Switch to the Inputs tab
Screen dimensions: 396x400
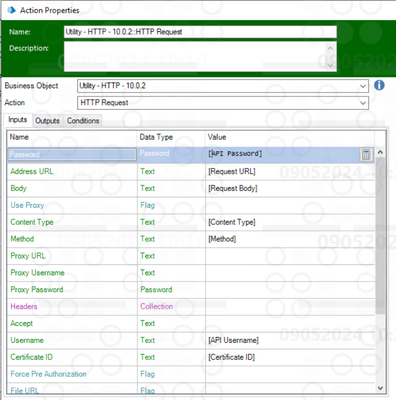pyautogui.click(x=18, y=120)
